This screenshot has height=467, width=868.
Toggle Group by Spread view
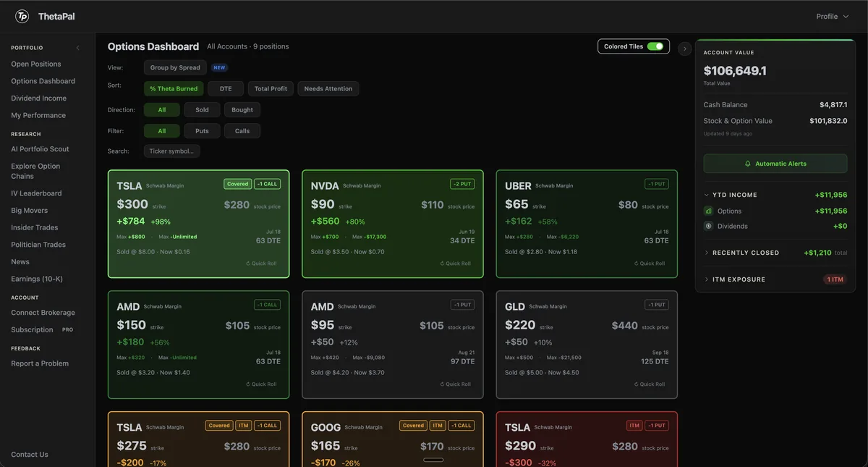pos(175,67)
